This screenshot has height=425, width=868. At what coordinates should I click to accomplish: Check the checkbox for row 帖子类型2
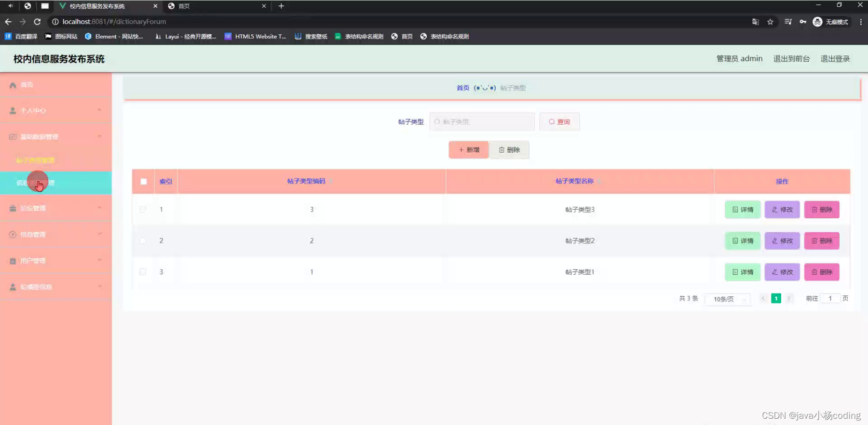coord(143,241)
